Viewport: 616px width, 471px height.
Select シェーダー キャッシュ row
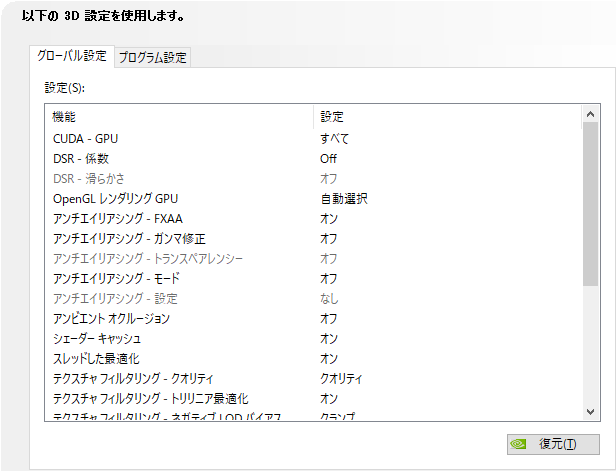[313, 339]
